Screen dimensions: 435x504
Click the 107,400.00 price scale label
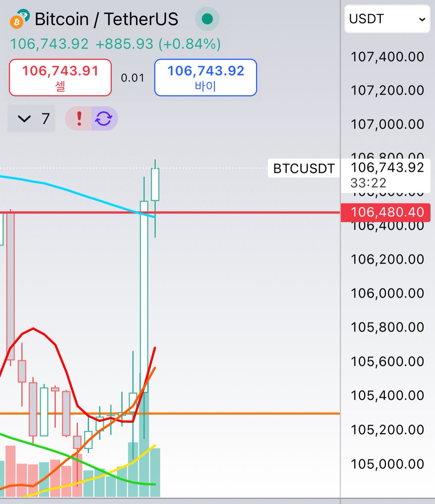point(387,57)
